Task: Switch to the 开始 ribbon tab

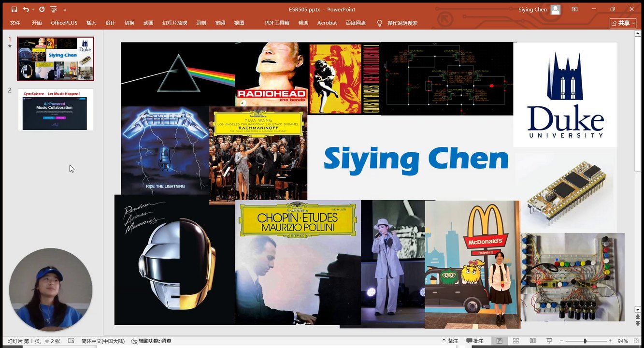Action: point(37,23)
